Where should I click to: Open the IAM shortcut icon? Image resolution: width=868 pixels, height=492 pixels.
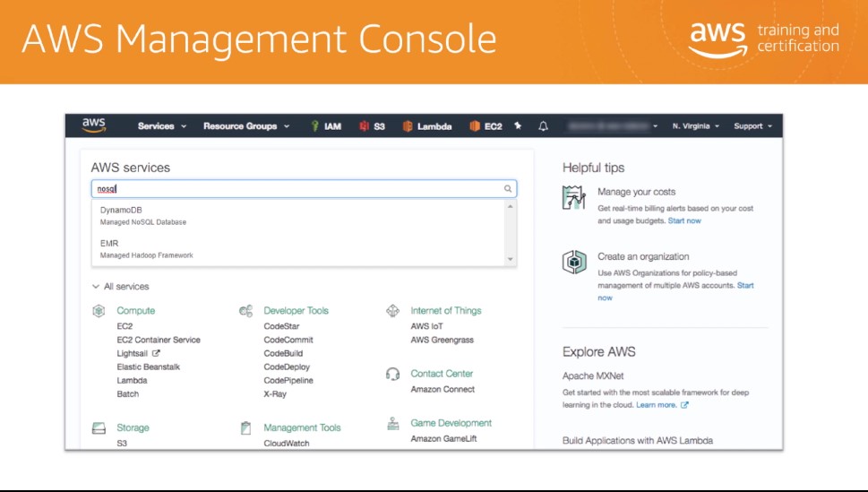[x=314, y=125]
